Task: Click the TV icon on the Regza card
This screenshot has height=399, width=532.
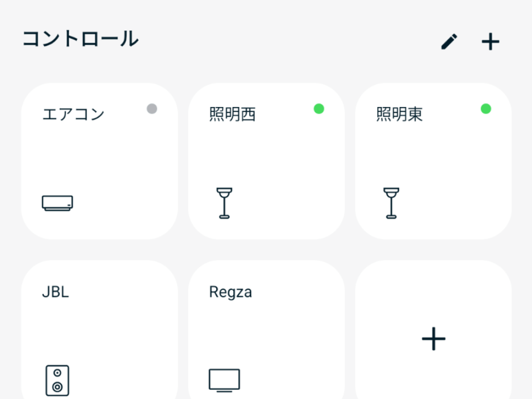Action: 224,380
